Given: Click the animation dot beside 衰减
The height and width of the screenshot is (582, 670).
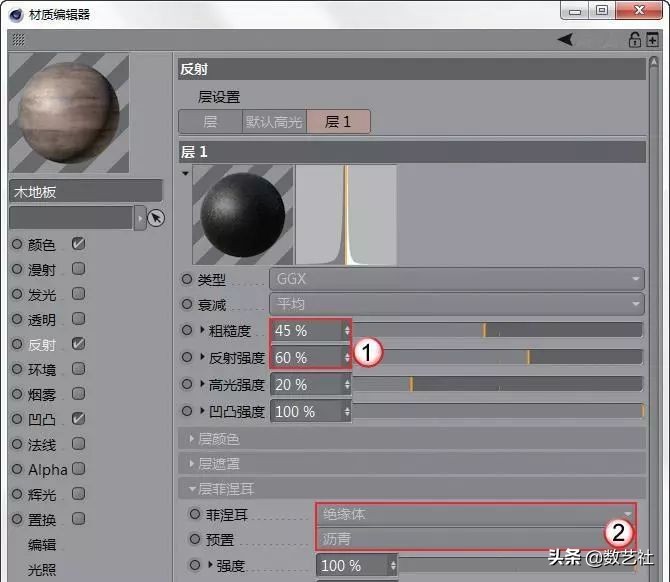Looking at the screenshot, I should pyautogui.click(x=187, y=304).
